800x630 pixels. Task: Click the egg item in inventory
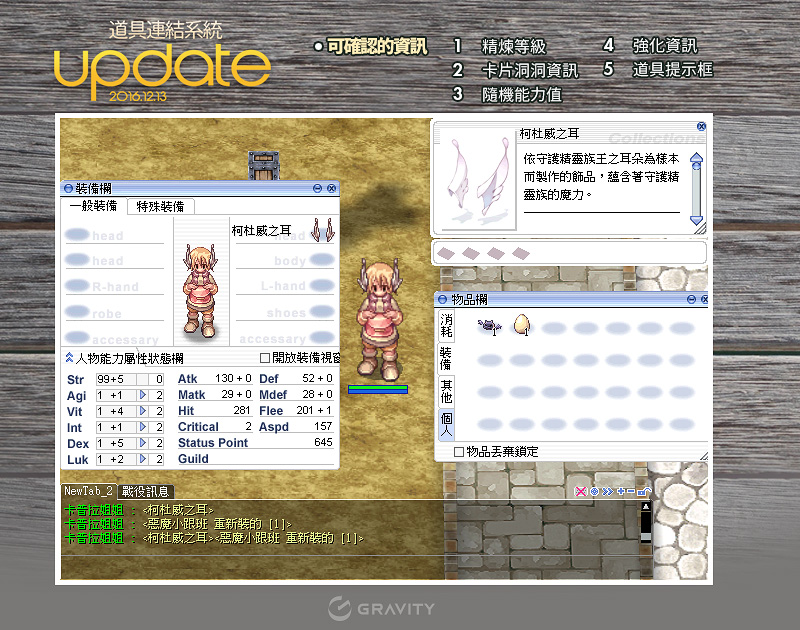click(521, 324)
